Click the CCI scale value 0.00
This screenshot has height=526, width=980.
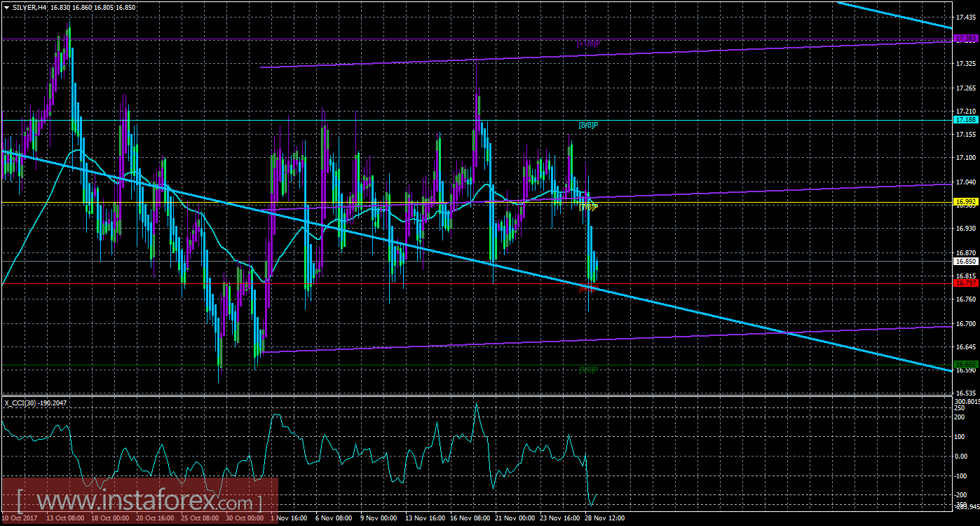962,456
